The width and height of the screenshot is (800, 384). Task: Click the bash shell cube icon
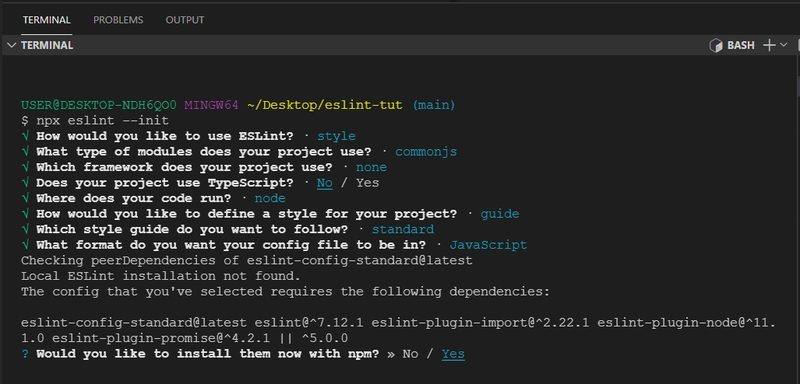[716, 45]
